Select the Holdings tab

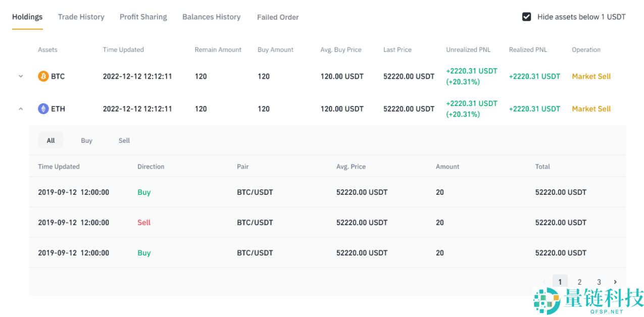(x=27, y=17)
